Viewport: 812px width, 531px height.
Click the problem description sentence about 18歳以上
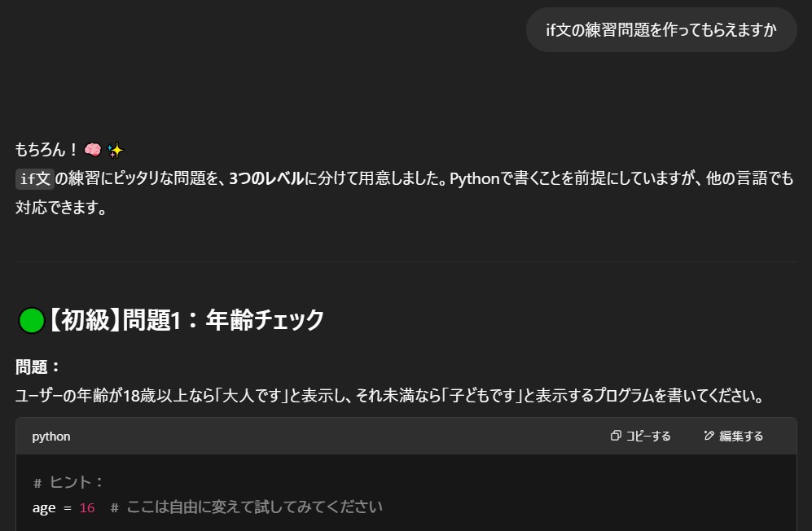pos(389,397)
